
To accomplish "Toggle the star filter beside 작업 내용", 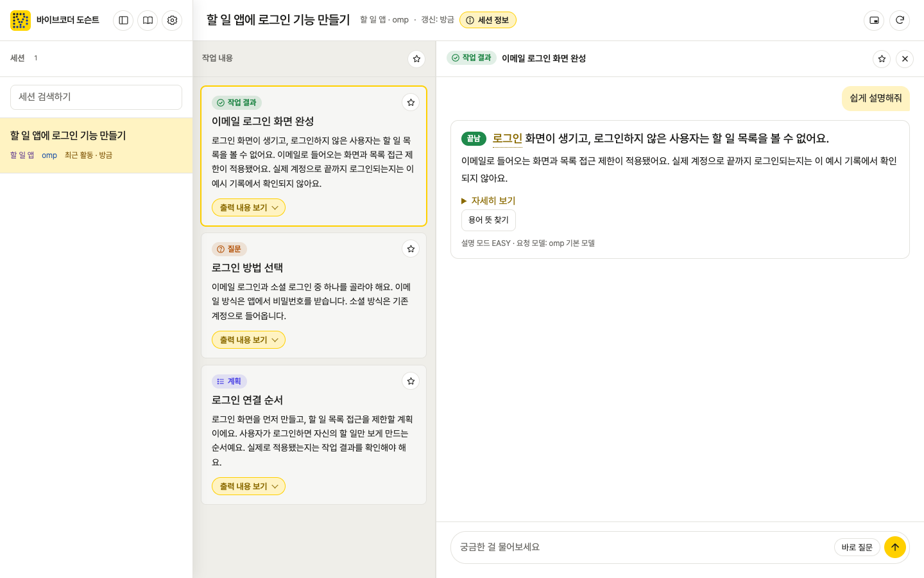I will 416,59.
